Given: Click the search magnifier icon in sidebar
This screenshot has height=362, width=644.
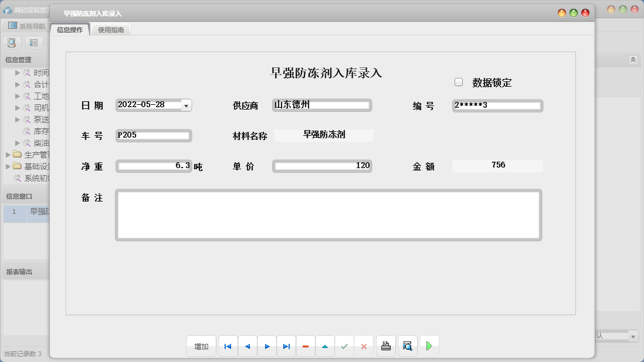Looking at the screenshot, I should [12, 42].
